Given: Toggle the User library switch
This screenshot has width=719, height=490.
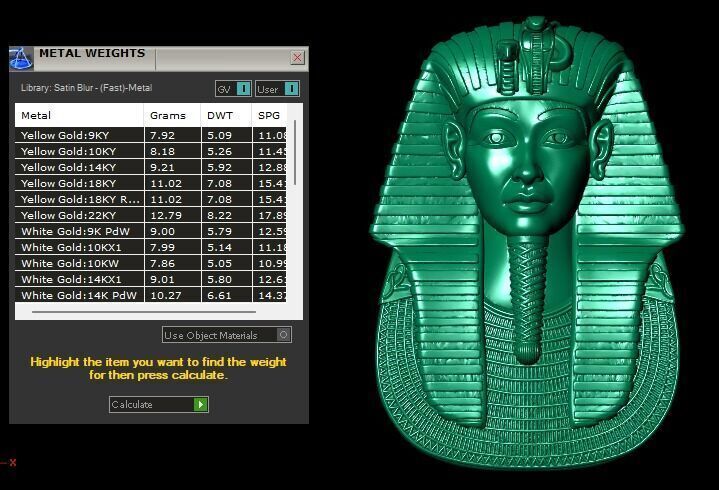Looking at the screenshot, I should 277,89.
